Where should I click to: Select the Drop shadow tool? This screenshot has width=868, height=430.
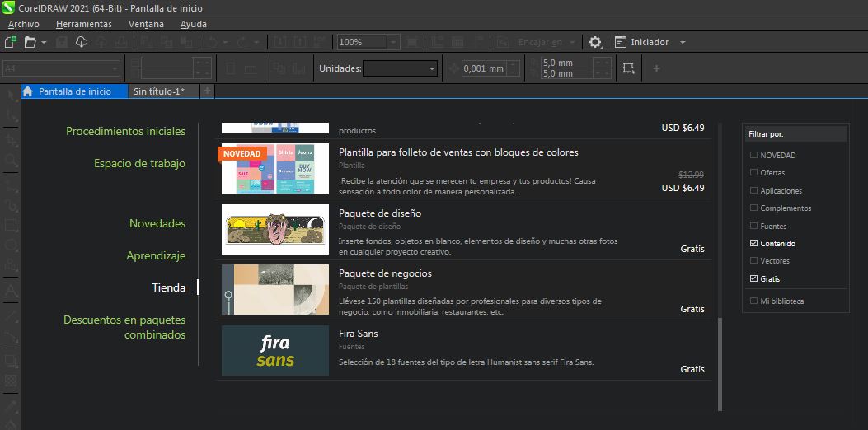click(x=11, y=361)
